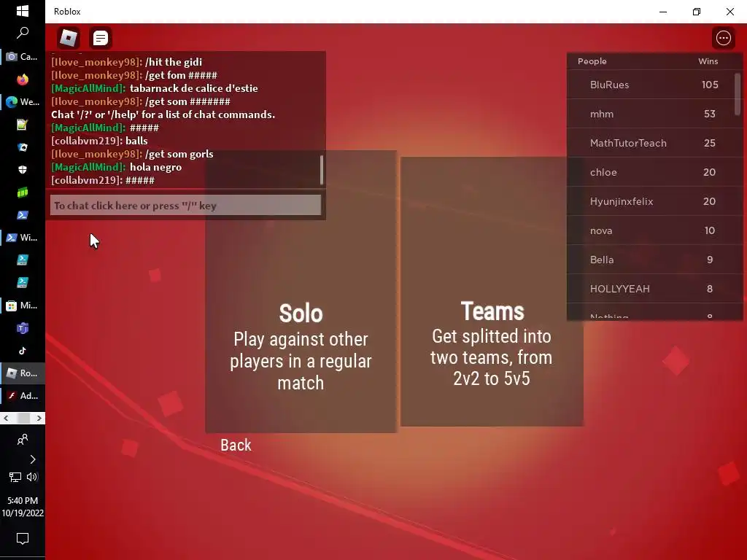Show hidden tray icons chevron
The width and height of the screenshot is (747, 560).
[x=32, y=459]
